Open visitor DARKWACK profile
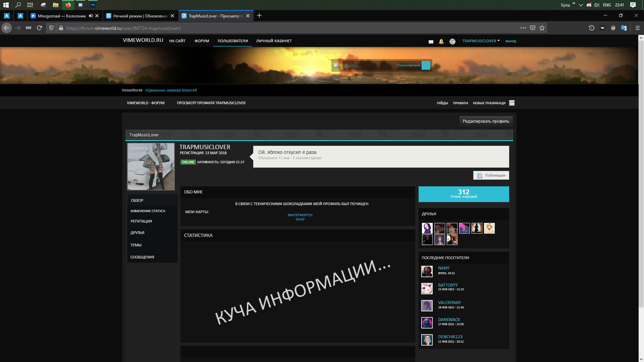This screenshot has width=644, height=362. point(449,320)
